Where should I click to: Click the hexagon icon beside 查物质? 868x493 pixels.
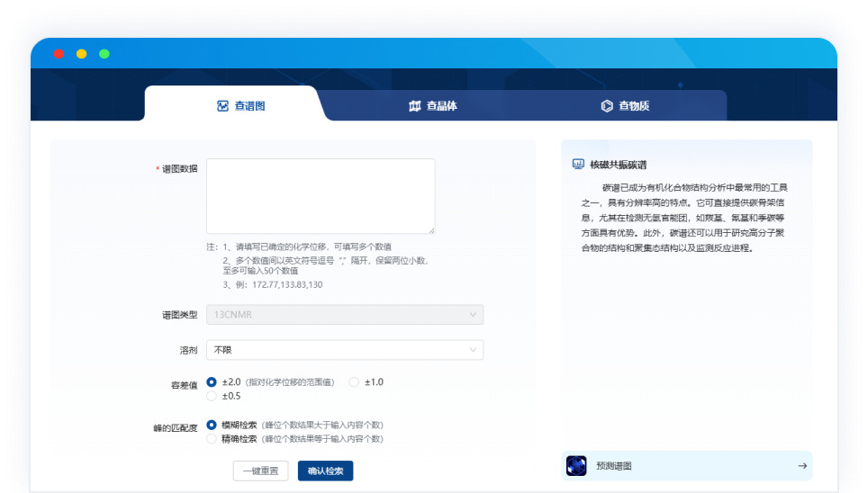pos(607,106)
